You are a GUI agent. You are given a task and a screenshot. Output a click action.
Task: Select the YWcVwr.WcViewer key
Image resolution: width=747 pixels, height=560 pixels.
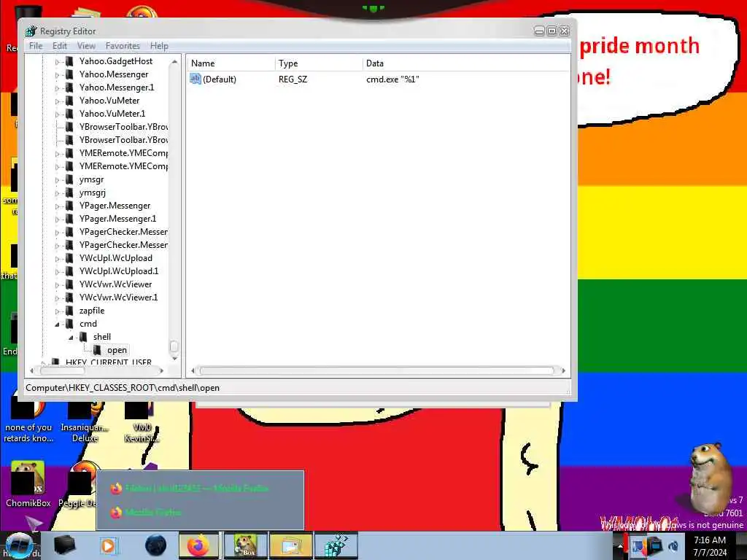[116, 284]
